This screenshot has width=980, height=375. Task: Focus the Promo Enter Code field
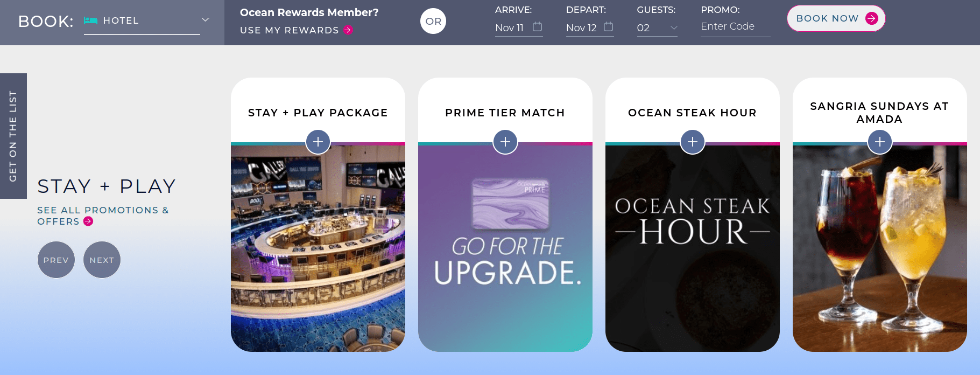point(735,27)
